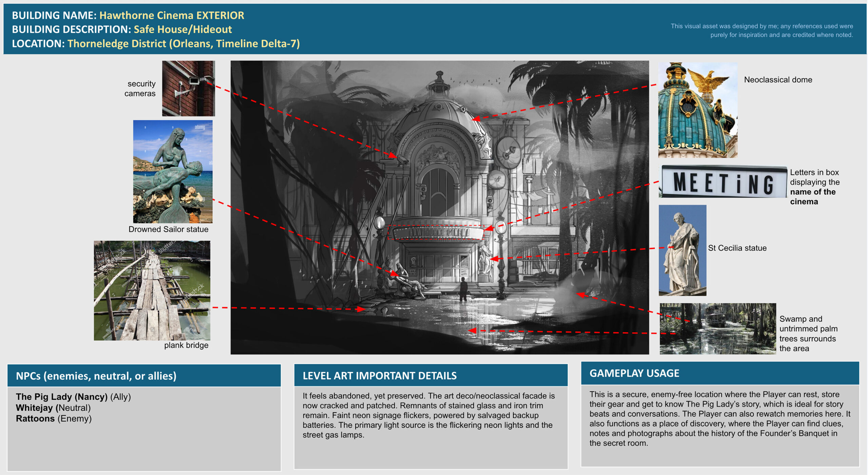This screenshot has width=868, height=475.
Task: Click the 'Safe House/Hideout' description text
Action: 183,29
